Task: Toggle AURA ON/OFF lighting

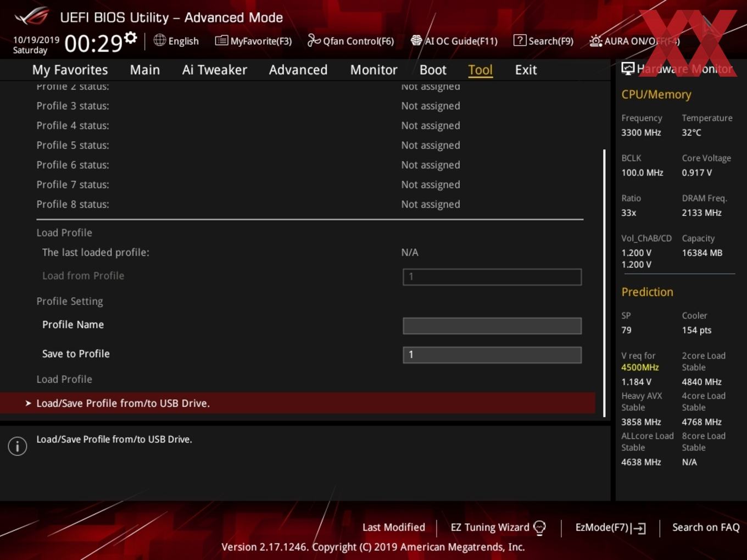Action: [x=634, y=41]
